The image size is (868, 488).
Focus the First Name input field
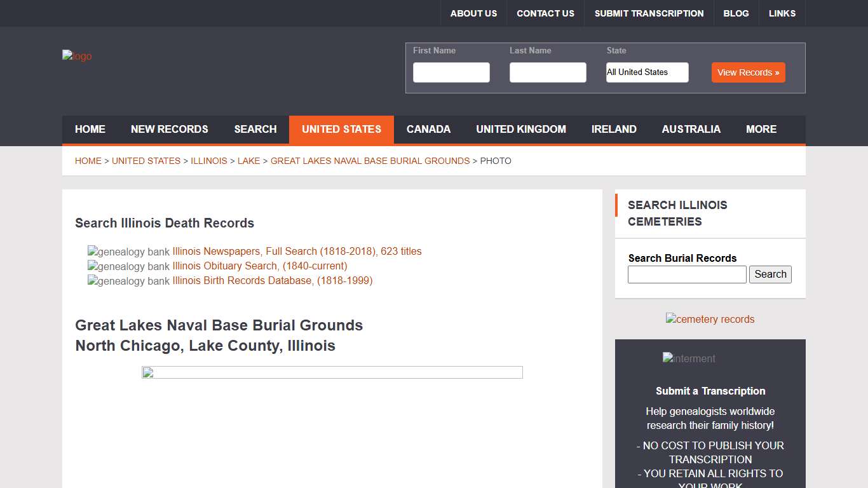(x=451, y=72)
